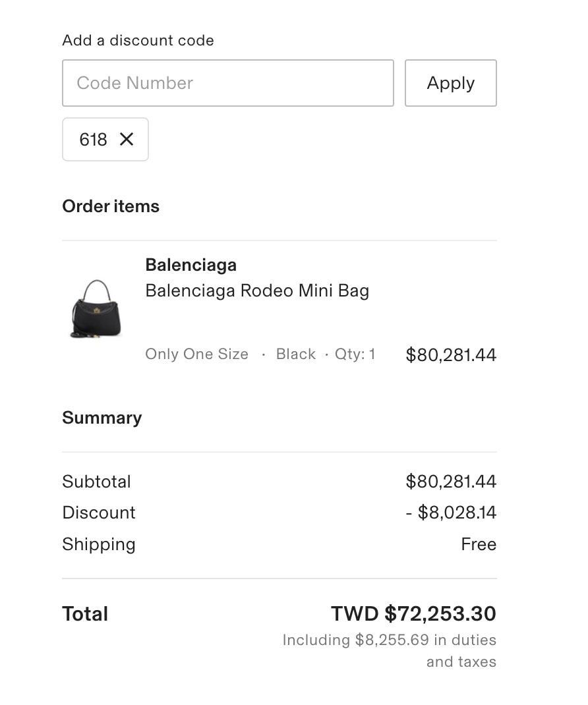Click the Total label
The height and width of the screenshot is (705, 588).
pyautogui.click(x=85, y=613)
